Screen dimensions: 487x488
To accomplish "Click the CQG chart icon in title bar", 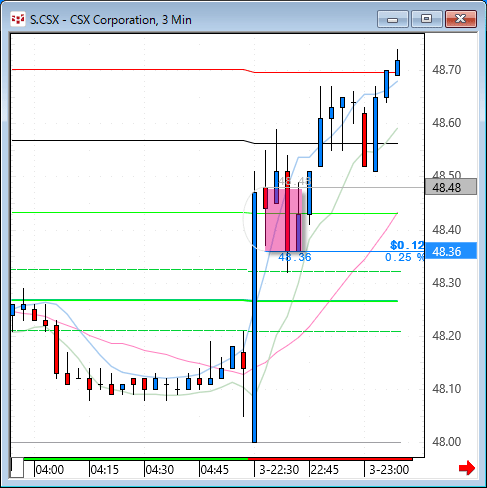I will click(17, 20).
